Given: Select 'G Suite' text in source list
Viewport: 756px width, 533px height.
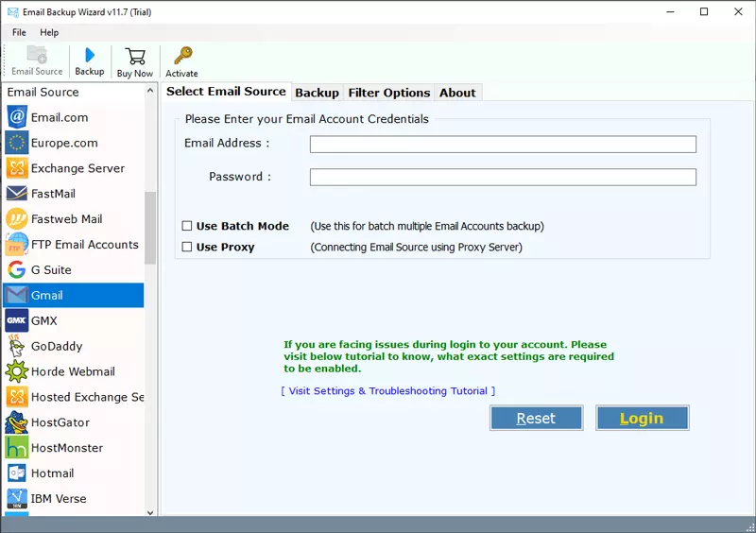Looking at the screenshot, I should 51,269.
